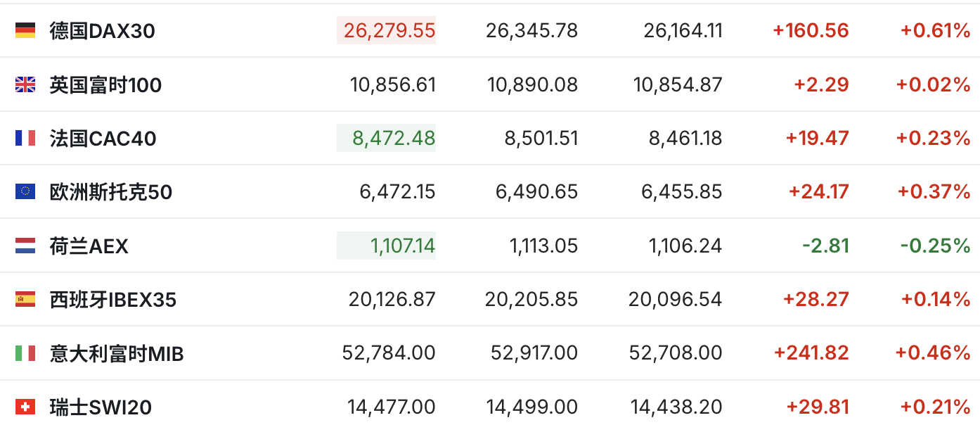Open the 法国CAC40 index link
980x432 pixels.
[x=103, y=139]
